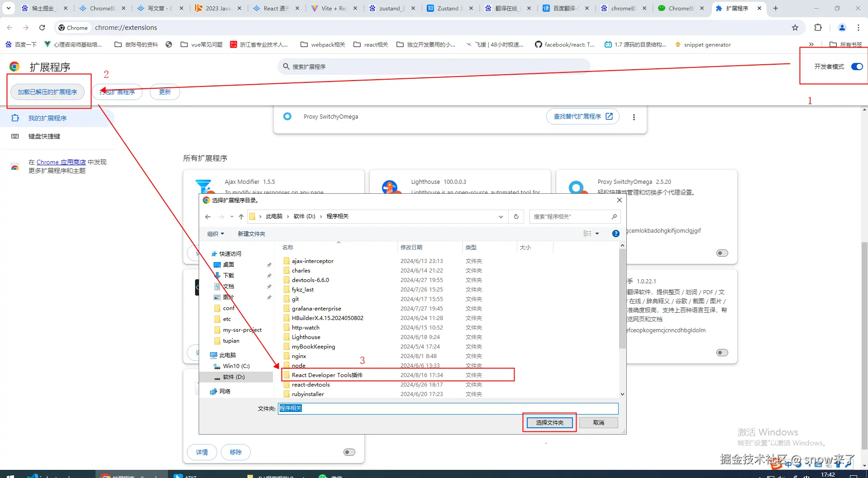Open the Chrome profile avatar
The image size is (868, 478).
(842, 28)
